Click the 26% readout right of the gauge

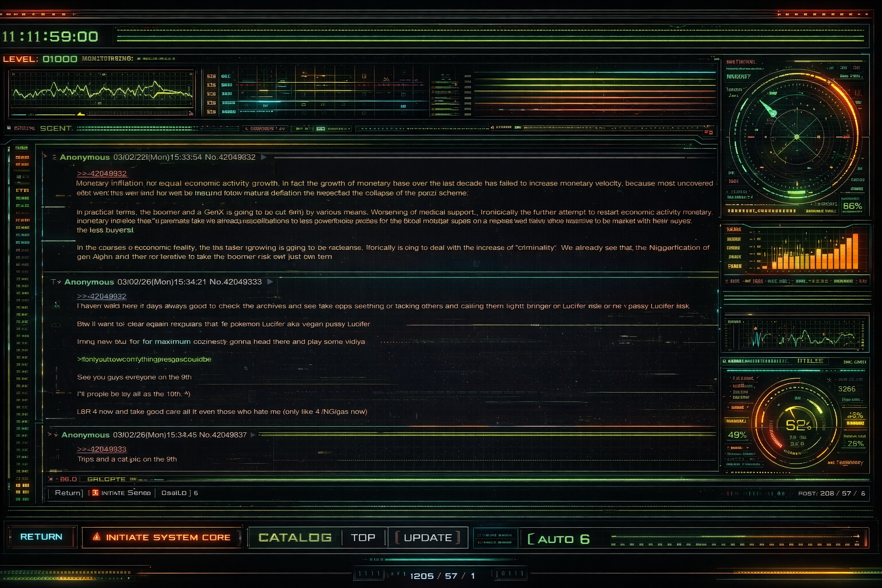(856, 444)
